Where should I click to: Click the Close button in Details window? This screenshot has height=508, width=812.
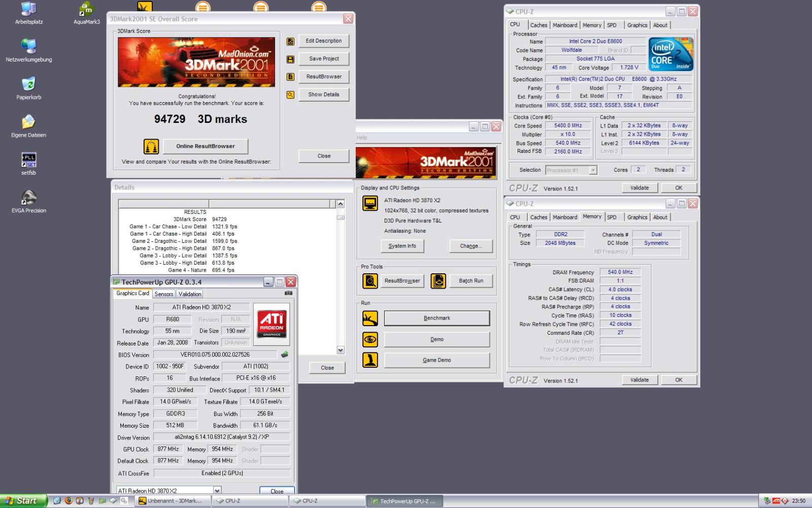coord(327,368)
